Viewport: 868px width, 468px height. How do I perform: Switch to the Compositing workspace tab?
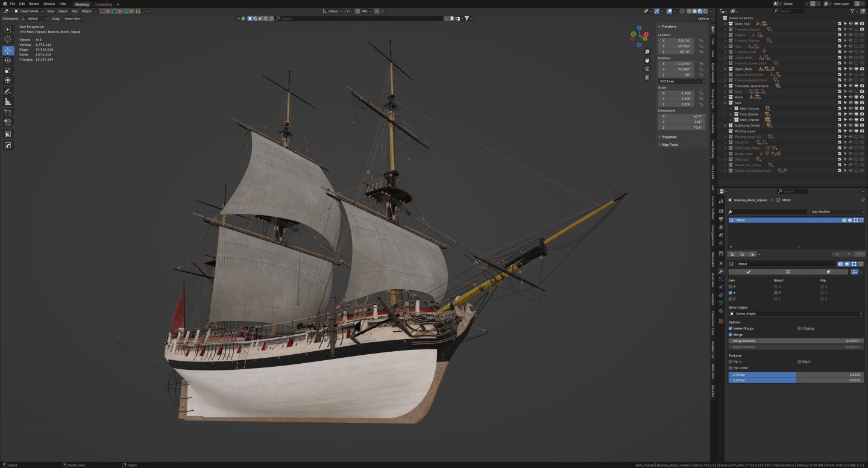(103, 4)
